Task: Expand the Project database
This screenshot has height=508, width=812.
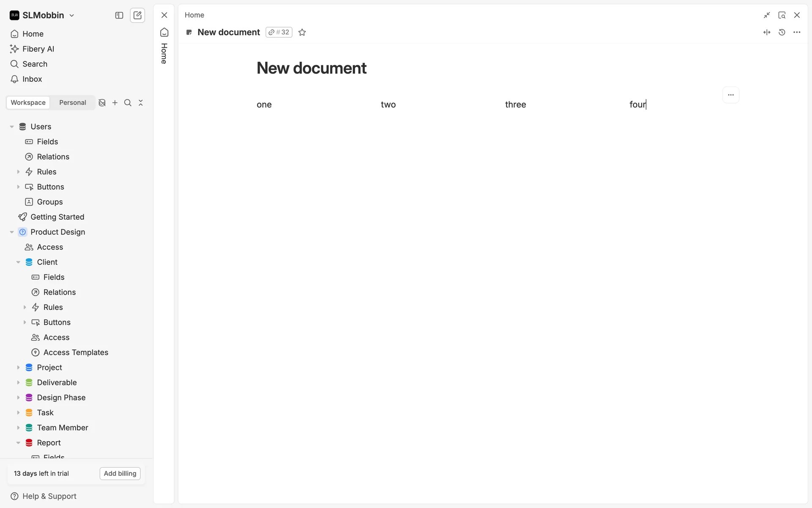Action: tap(18, 367)
